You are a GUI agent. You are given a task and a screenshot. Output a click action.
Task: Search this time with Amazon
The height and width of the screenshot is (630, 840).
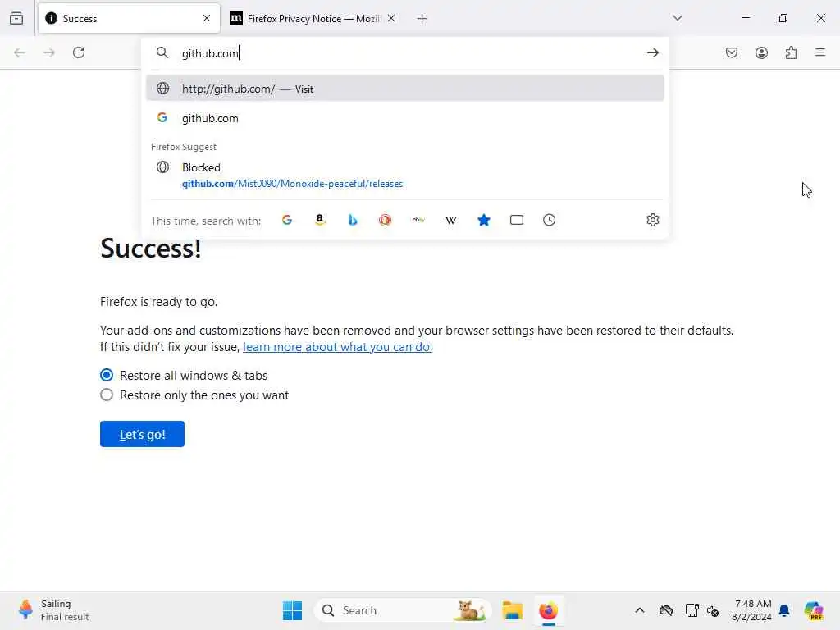[320, 220]
